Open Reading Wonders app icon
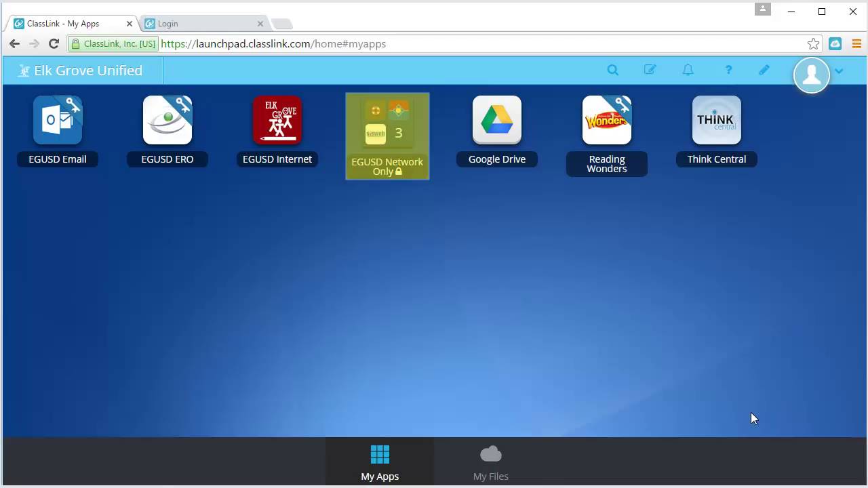The height and width of the screenshot is (488, 868). coord(607,120)
